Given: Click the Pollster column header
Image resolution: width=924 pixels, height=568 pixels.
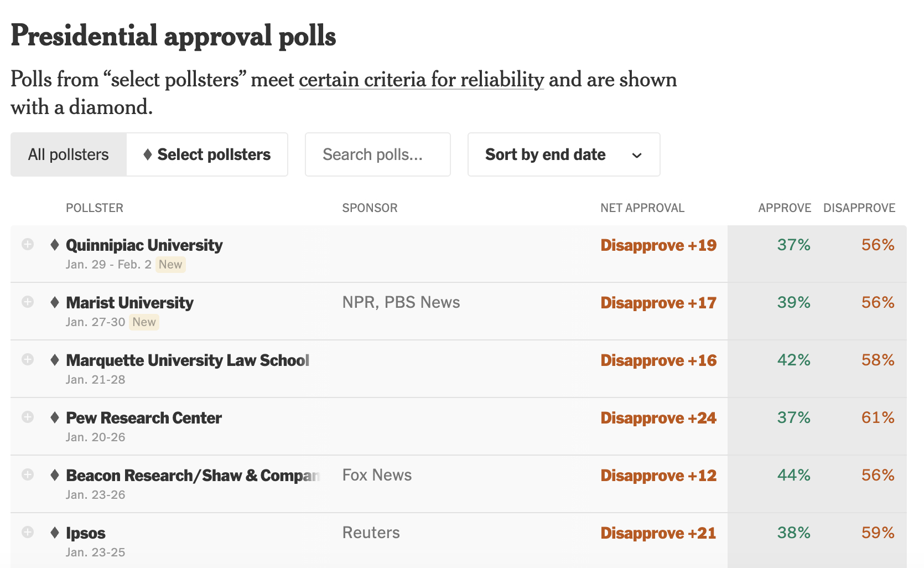Looking at the screenshot, I should (95, 208).
